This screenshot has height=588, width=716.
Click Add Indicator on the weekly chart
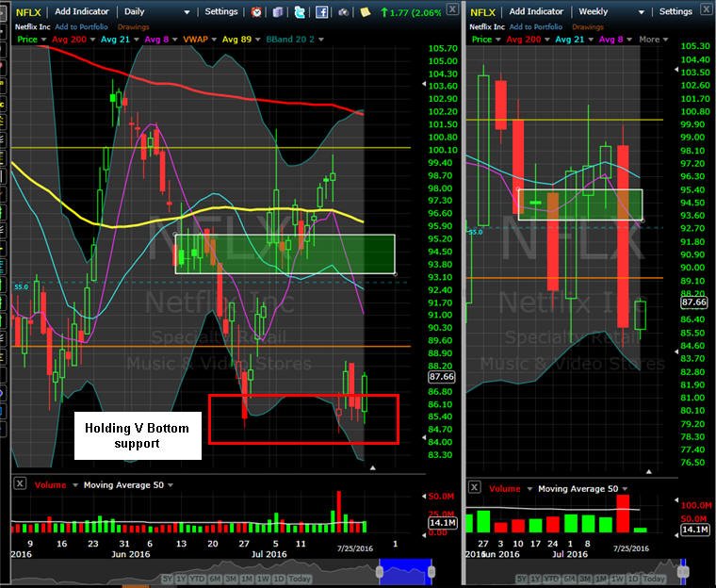[x=536, y=11]
